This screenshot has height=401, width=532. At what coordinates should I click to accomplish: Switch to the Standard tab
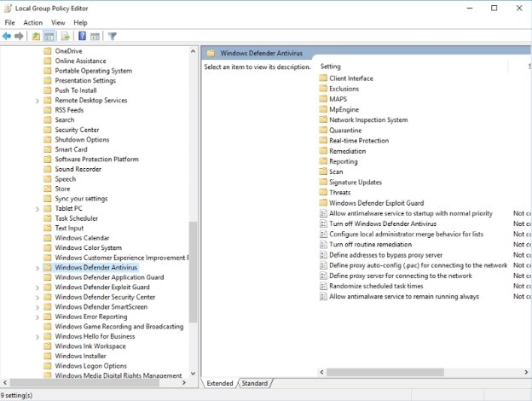(x=254, y=383)
